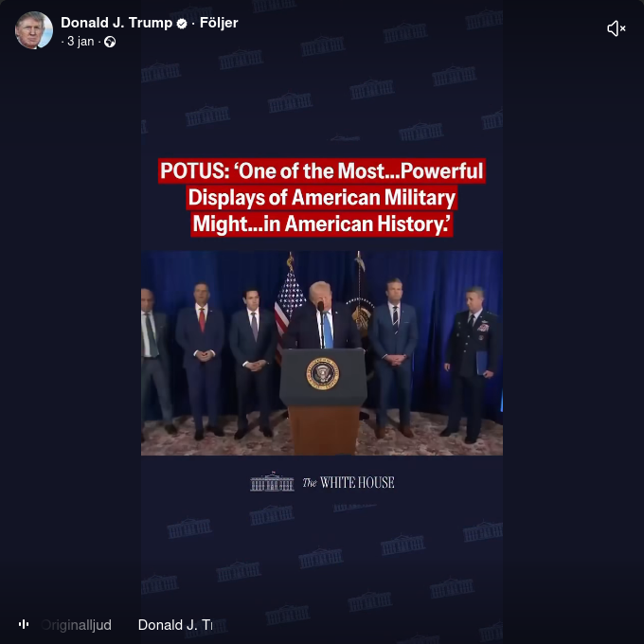The height and width of the screenshot is (644, 644).
Task: Open the Originalljud audio label
Action: tap(77, 625)
